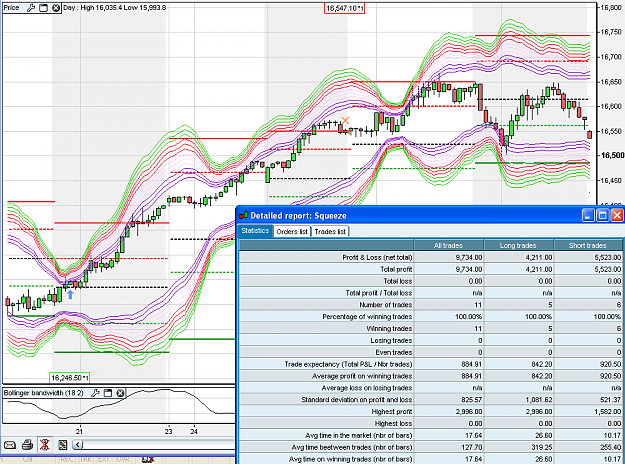Viewport: 625px width, 464px height.
Task: Minimize the Detailed report window
Action: point(588,216)
